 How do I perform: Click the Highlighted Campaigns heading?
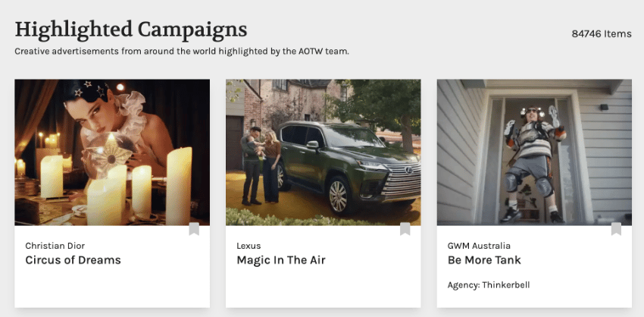pos(131,30)
